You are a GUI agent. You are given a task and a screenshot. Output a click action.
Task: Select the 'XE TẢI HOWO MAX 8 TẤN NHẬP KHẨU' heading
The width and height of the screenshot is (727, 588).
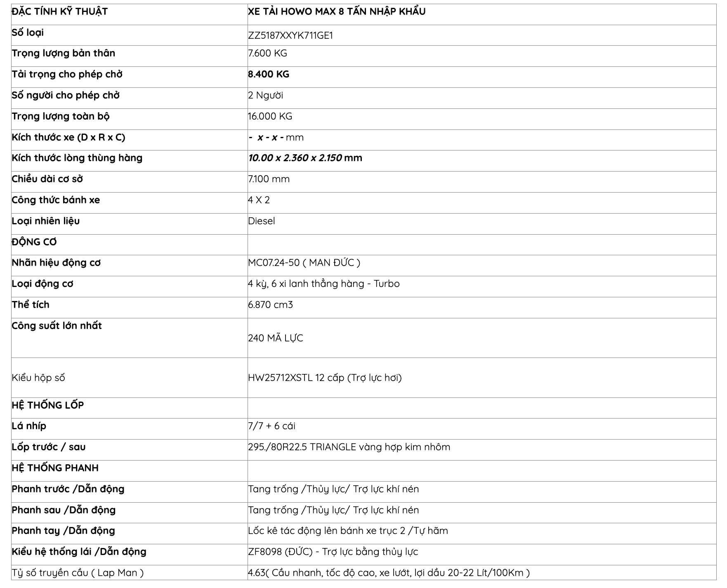click(x=337, y=12)
